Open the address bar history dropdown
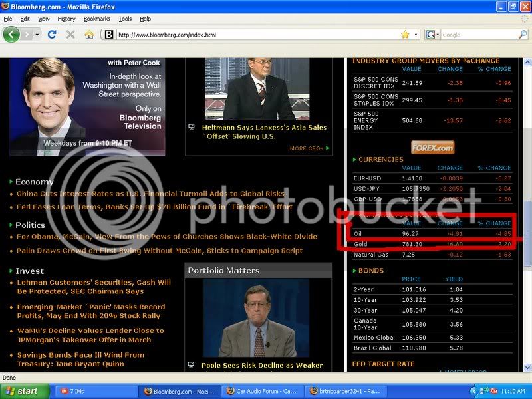The width and height of the screenshot is (532, 399). 416,35
